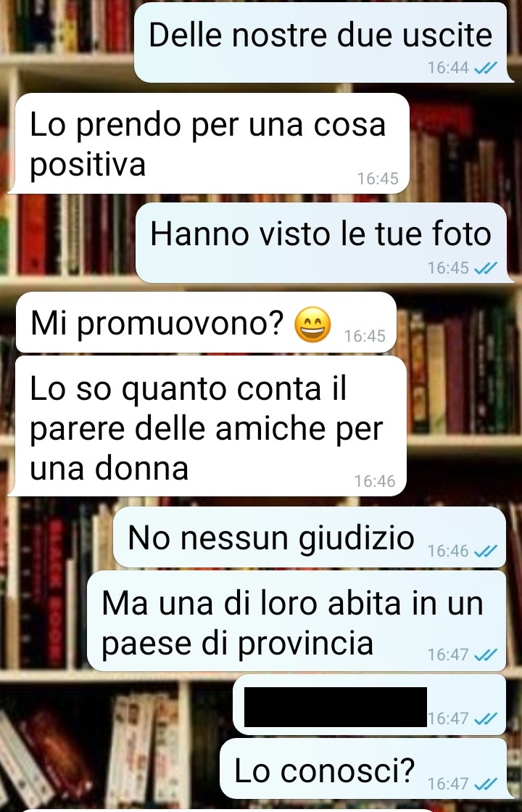Select the 'No nessun giudizio' message
Image resolution: width=522 pixels, height=812 pixels.
(310, 537)
